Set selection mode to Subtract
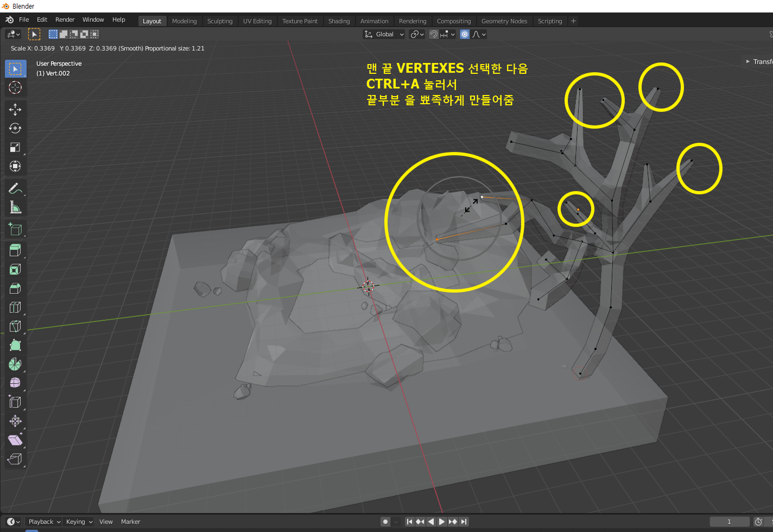The height and width of the screenshot is (532, 773). 74,34
